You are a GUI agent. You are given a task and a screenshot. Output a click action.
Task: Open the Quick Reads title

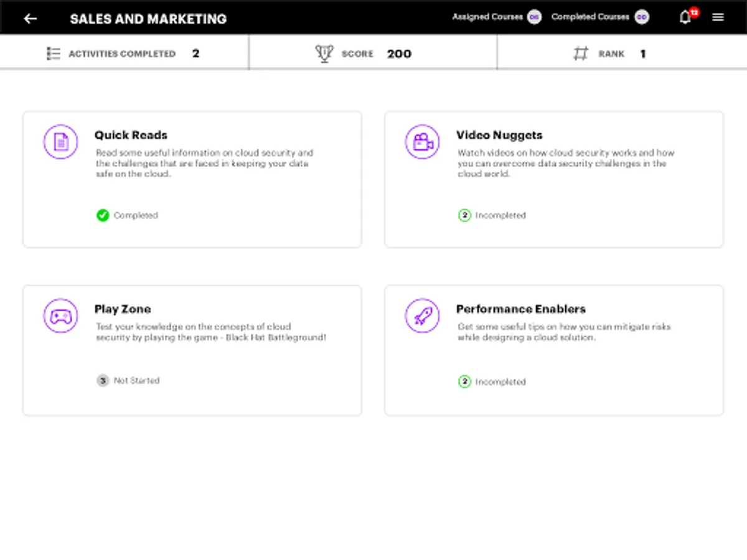tap(131, 135)
